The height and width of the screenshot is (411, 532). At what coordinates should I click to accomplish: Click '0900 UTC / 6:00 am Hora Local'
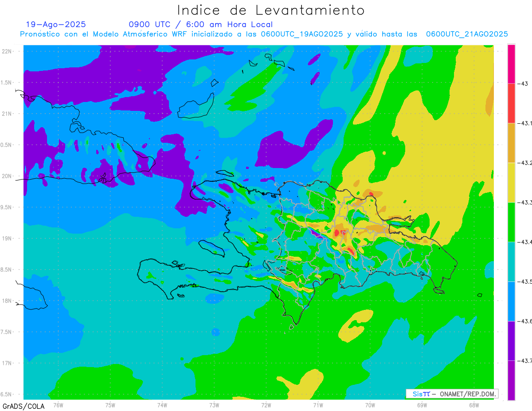[201, 24]
